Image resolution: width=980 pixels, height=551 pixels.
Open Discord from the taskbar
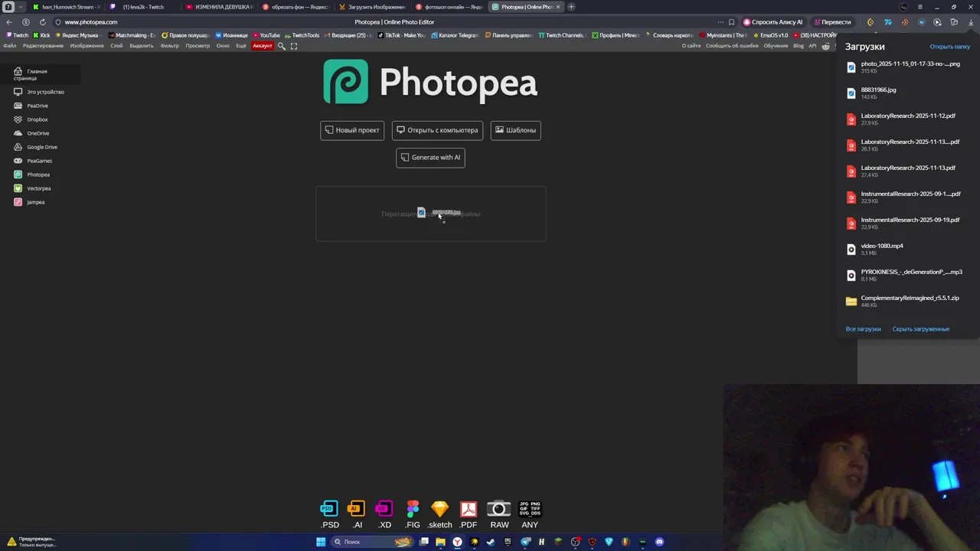point(659,542)
